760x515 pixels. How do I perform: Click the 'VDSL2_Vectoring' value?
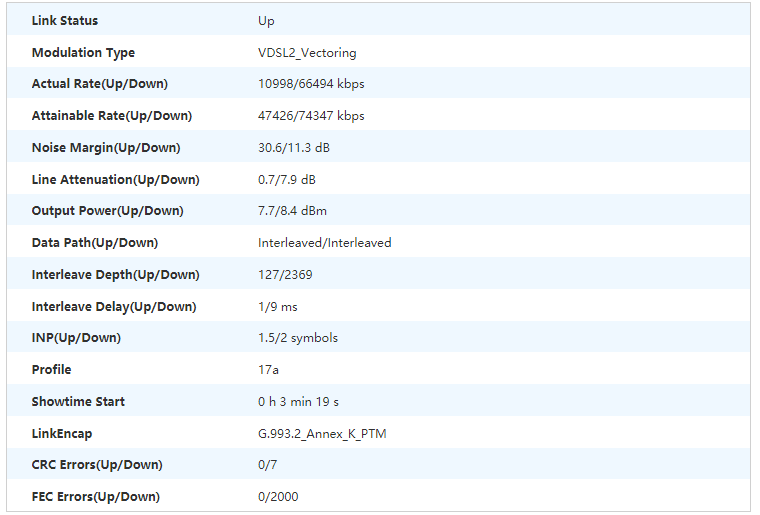click(x=307, y=53)
